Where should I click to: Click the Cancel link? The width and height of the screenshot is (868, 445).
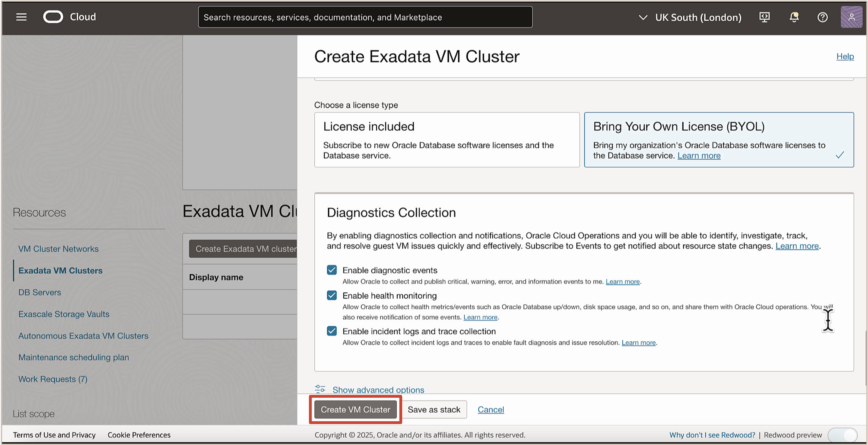(491, 410)
